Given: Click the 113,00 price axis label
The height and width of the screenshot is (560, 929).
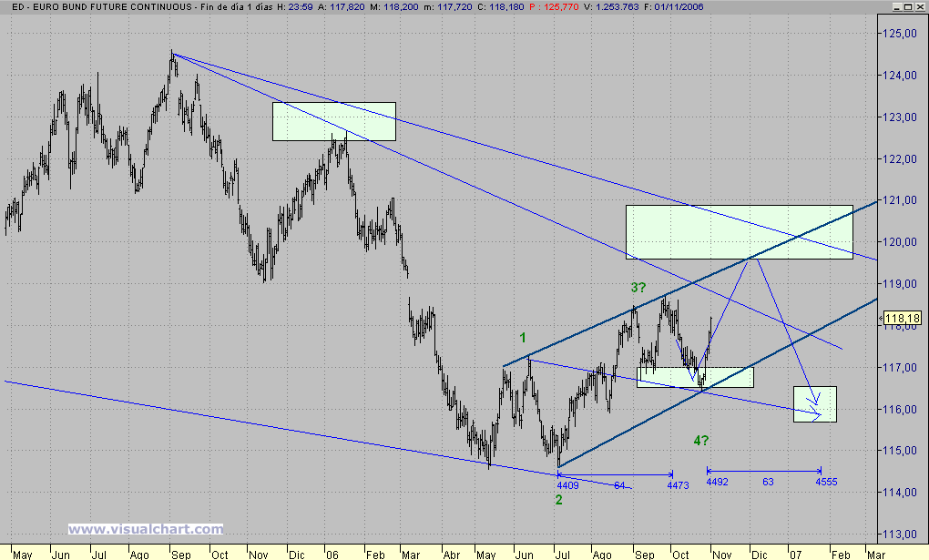Looking at the screenshot, I should pyautogui.click(x=899, y=534).
